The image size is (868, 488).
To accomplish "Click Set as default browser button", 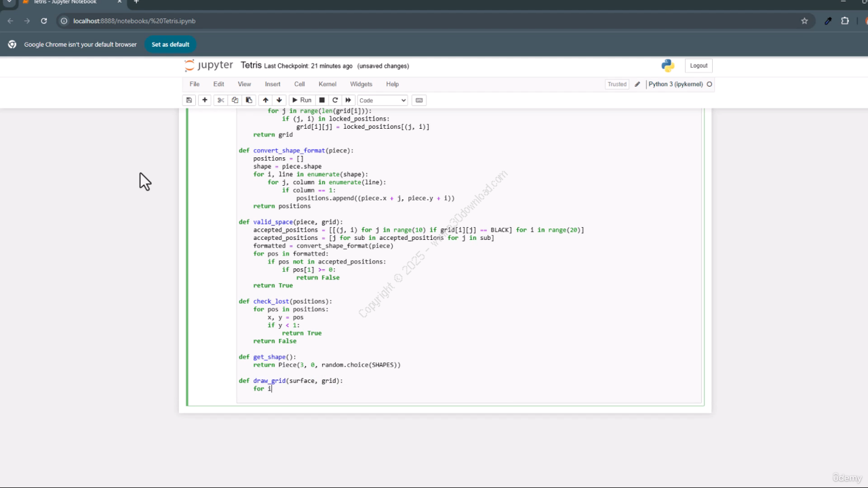I will (x=170, y=45).
